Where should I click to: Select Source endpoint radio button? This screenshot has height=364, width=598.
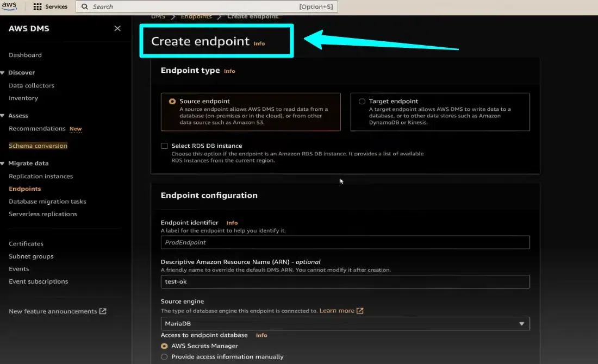click(x=172, y=102)
